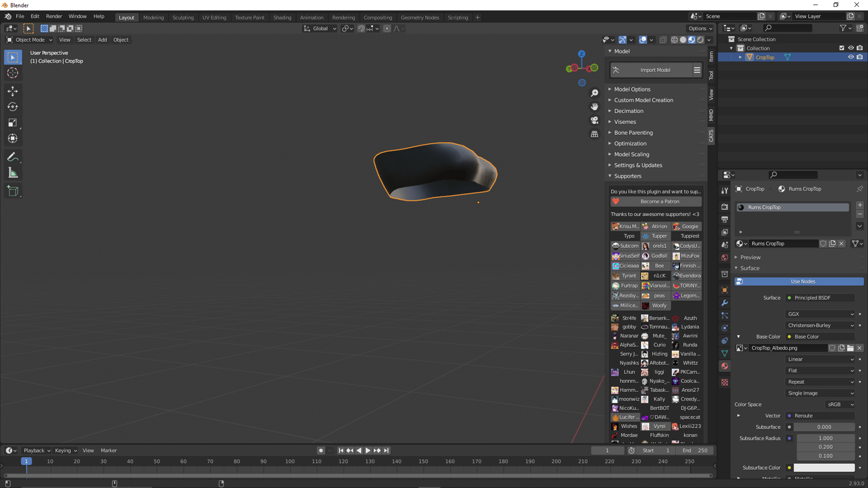Click the outliner search field
Image resolution: width=868 pixels, height=488 pixels.
(787, 28)
